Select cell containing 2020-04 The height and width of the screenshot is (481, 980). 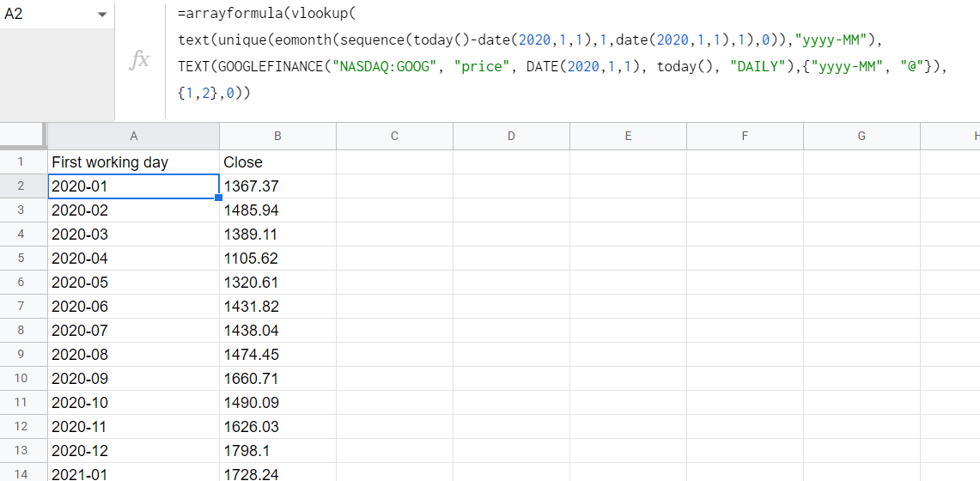(134, 258)
